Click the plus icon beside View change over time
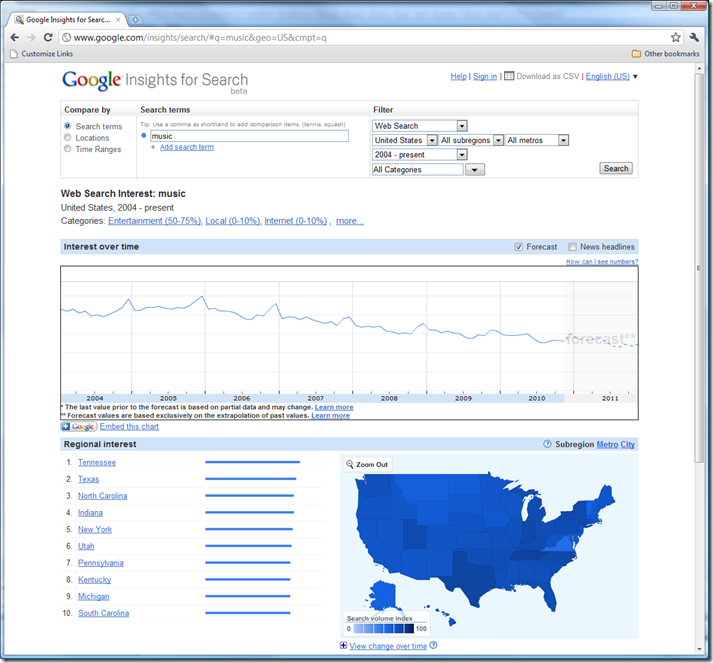Screen dimensions: 713x663 coord(343,645)
